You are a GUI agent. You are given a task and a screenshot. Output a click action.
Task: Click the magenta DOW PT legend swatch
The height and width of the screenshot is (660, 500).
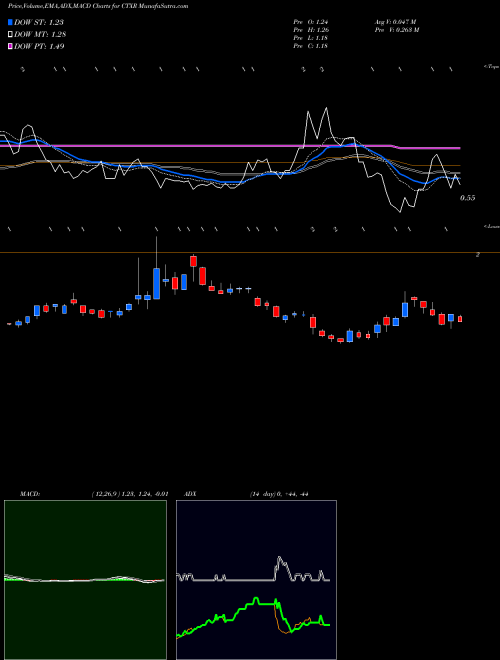pos(10,46)
